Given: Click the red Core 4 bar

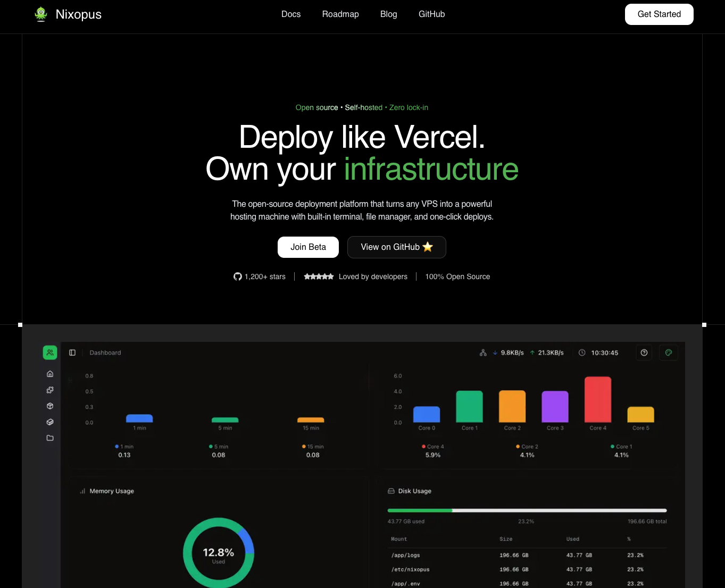Looking at the screenshot, I should pos(598,399).
